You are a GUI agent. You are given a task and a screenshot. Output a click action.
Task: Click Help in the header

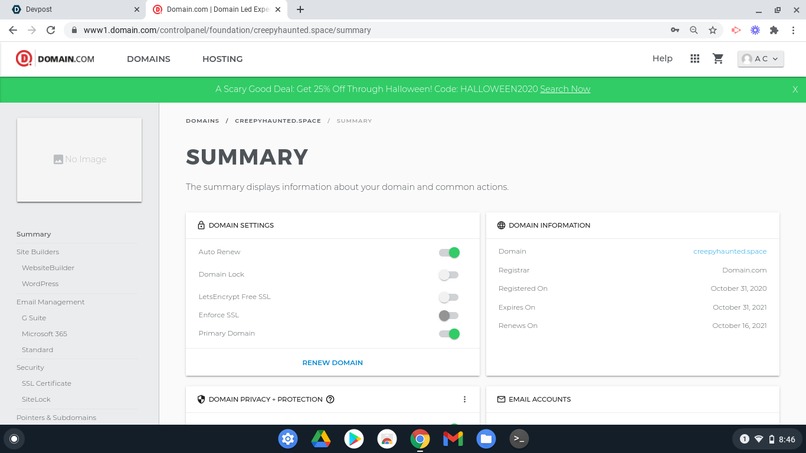(x=662, y=59)
